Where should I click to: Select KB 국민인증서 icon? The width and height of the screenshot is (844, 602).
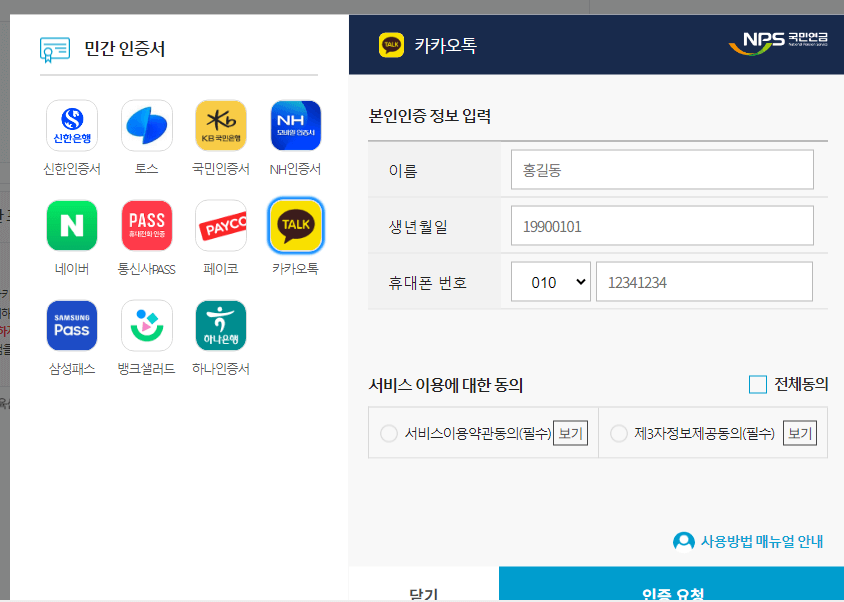(x=220, y=125)
